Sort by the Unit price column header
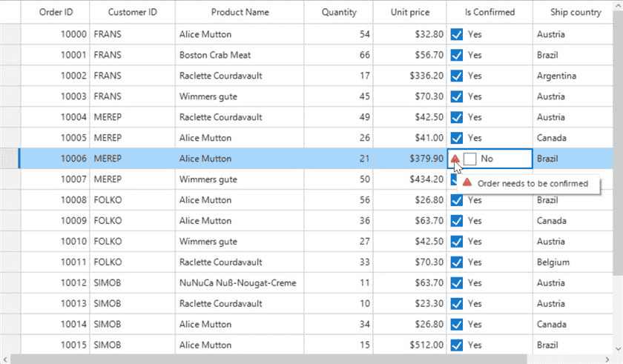Screen dimensions: 623x364 coord(409,13)
